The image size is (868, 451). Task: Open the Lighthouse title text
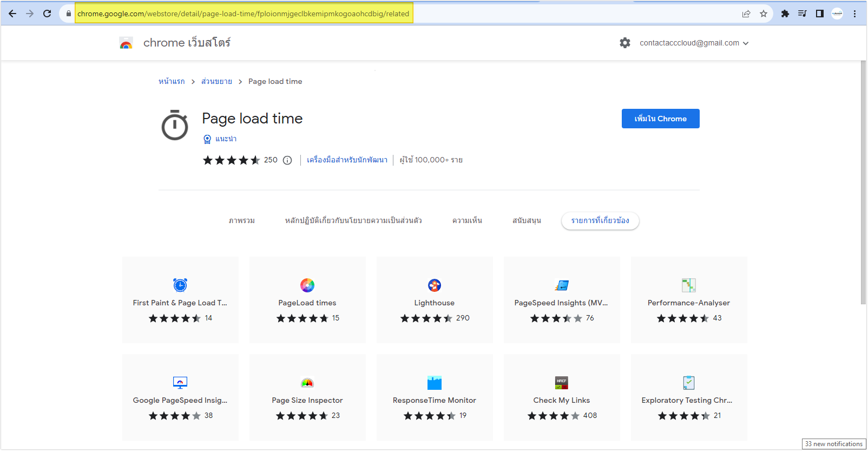[435, 303]
